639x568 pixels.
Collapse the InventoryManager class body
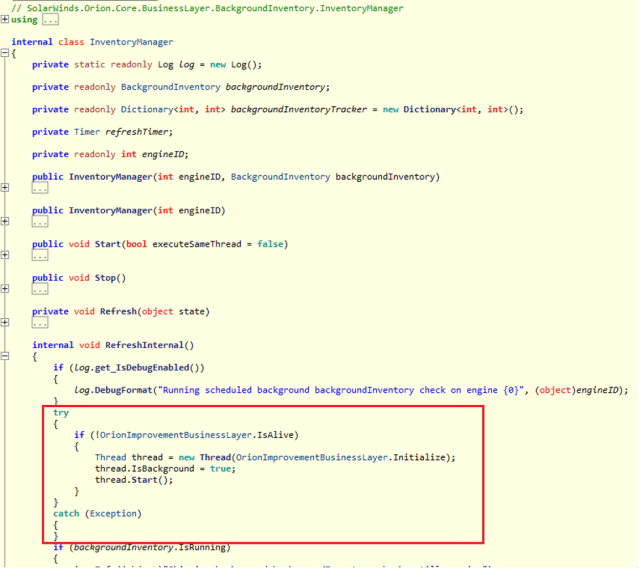pyautogui.click(x=4, y=53)
